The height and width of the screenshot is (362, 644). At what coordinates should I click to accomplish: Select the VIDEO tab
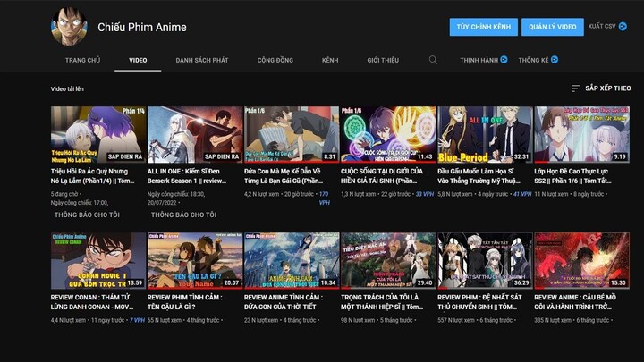click(x=138, y=60)
